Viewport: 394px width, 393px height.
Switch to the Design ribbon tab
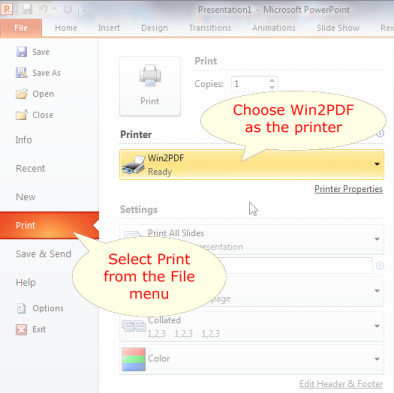[x=154, y=28]
